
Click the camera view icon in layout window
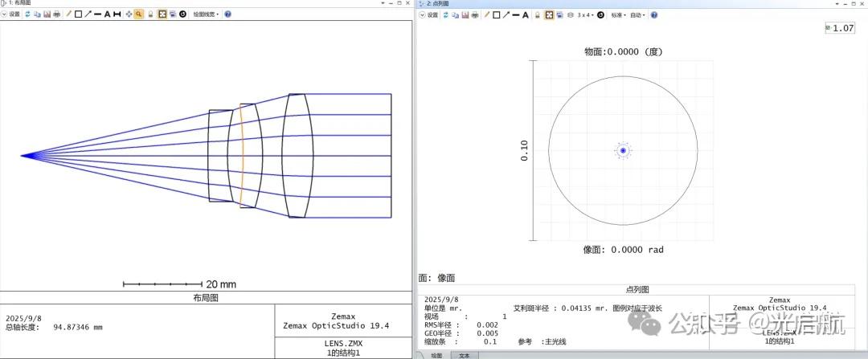(x=173, y=14)
